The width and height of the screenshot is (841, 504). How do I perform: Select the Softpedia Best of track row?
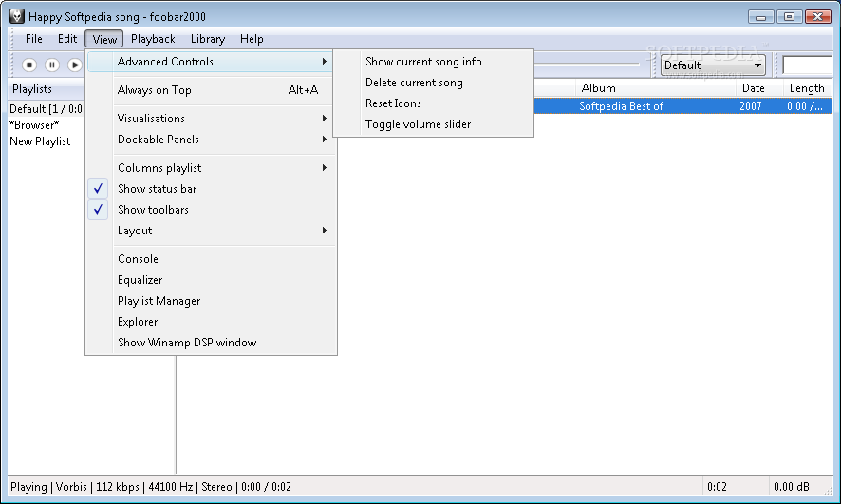[682, 106]
